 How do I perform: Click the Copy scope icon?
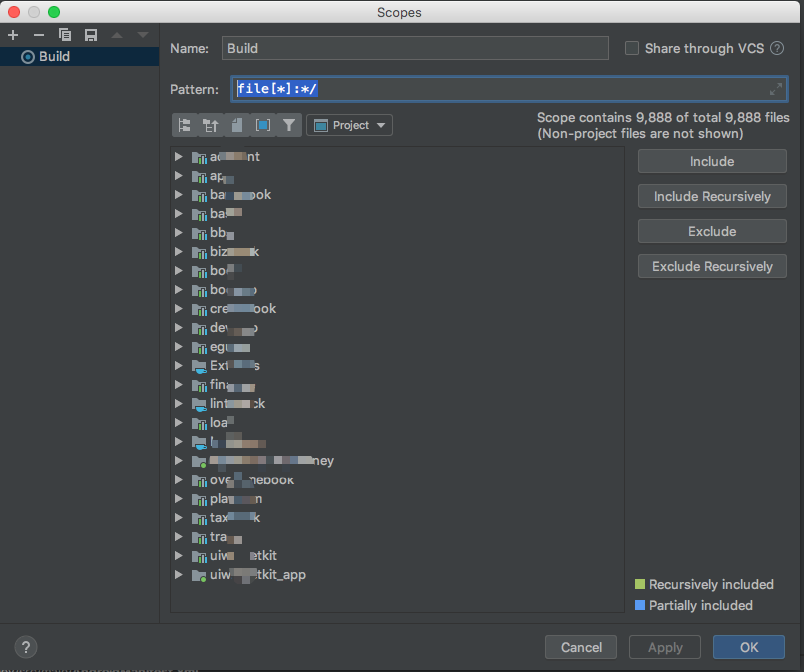pos(64,34)
